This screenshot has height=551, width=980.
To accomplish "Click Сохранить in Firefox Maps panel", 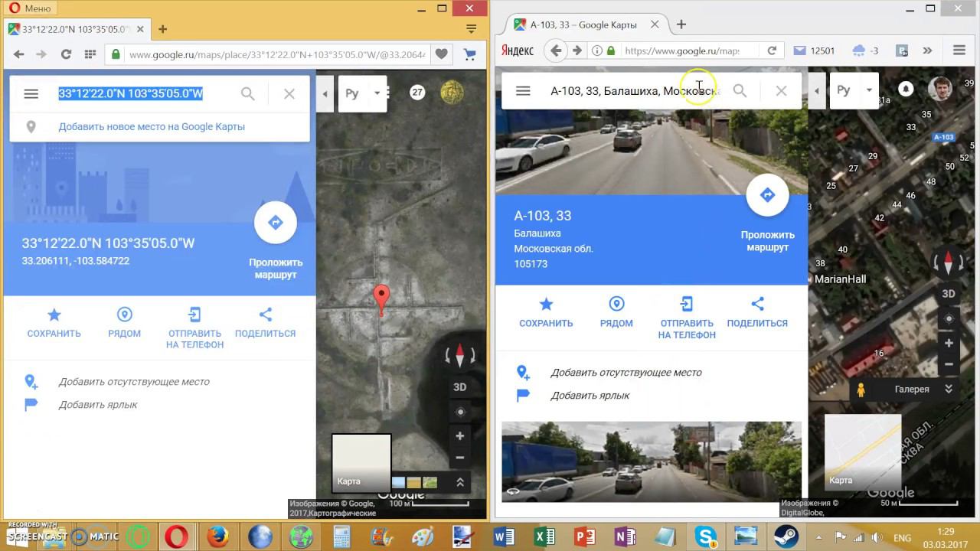I will click(x=546, y=312).
